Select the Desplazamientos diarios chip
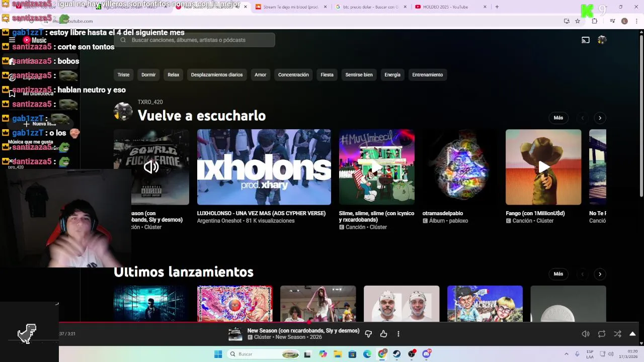Image resolution: width=644 pixels, height=362 pixels. [217, 74]
